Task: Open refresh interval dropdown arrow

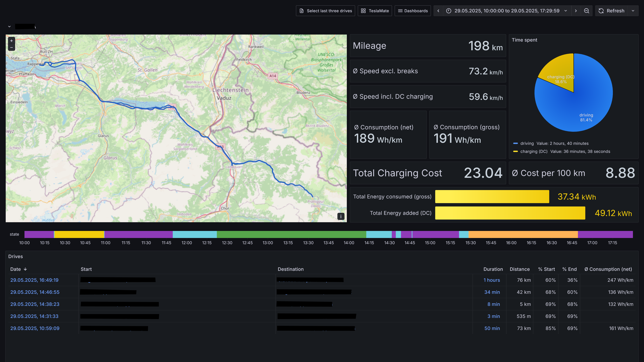Action: 633,11
